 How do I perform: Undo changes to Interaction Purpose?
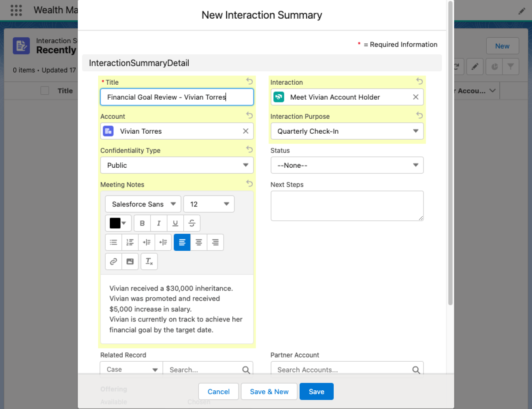[x=419, y=115]
